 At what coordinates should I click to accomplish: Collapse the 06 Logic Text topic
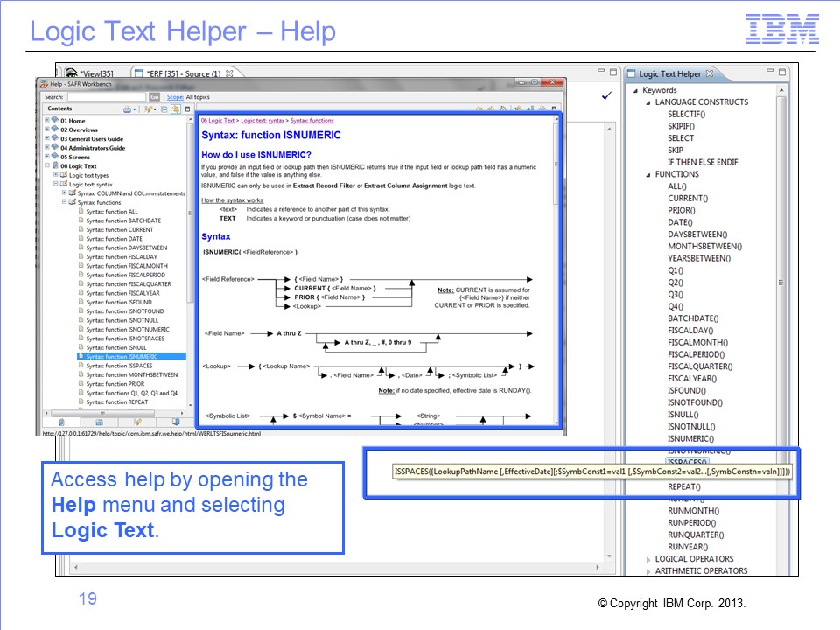47,166
